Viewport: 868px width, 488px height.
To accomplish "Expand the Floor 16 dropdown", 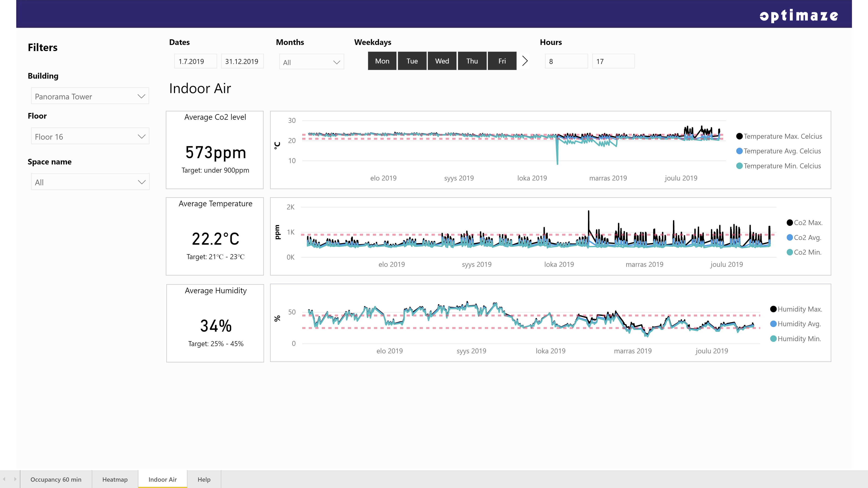I will [x=90, y=136].
